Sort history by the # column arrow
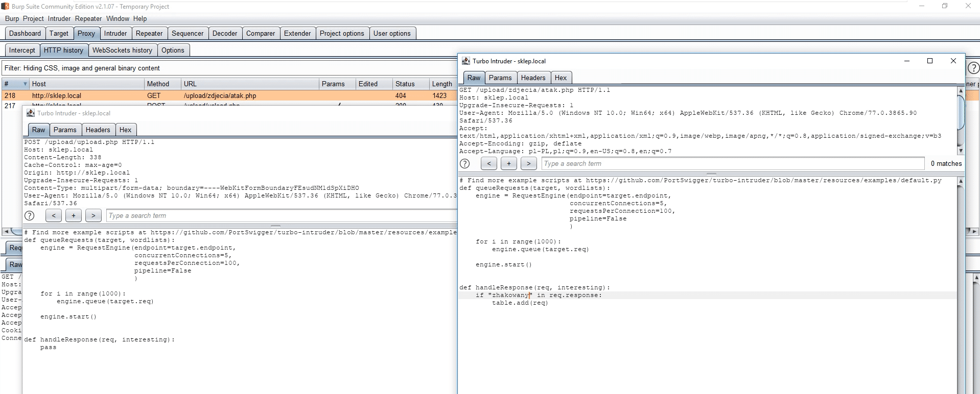This screenshot has width=980, height=394. [25, 84]
